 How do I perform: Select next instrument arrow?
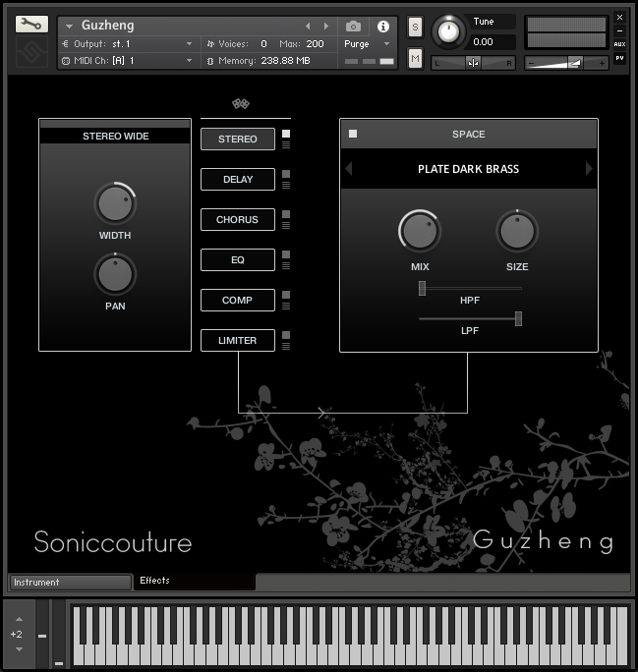point(326,27)
